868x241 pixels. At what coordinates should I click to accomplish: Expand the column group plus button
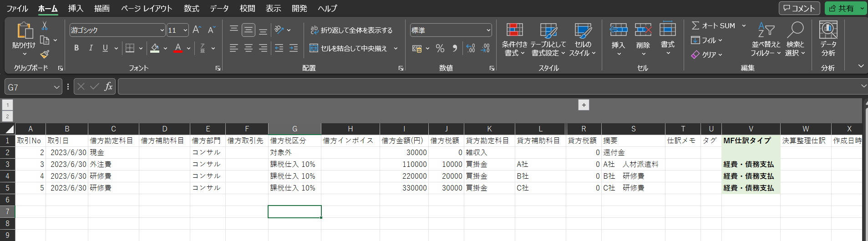[584, 105]
